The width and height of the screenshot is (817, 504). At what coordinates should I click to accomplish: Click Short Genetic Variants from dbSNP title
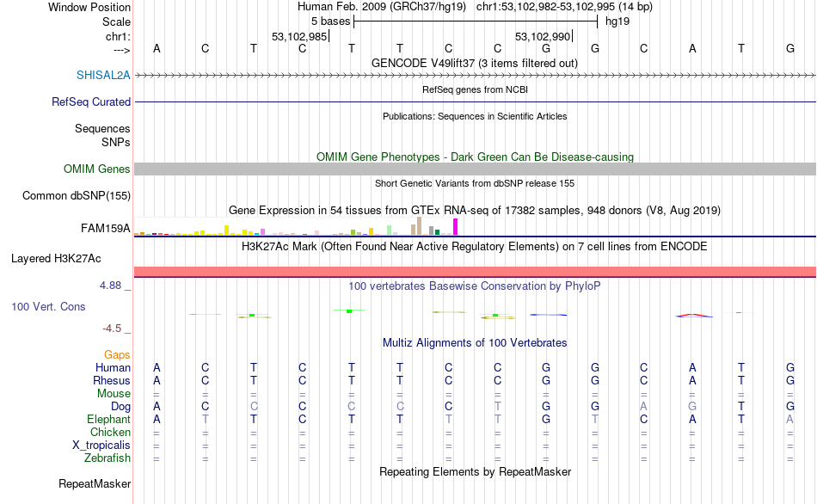pyautogui.click(x=475, y=183)
